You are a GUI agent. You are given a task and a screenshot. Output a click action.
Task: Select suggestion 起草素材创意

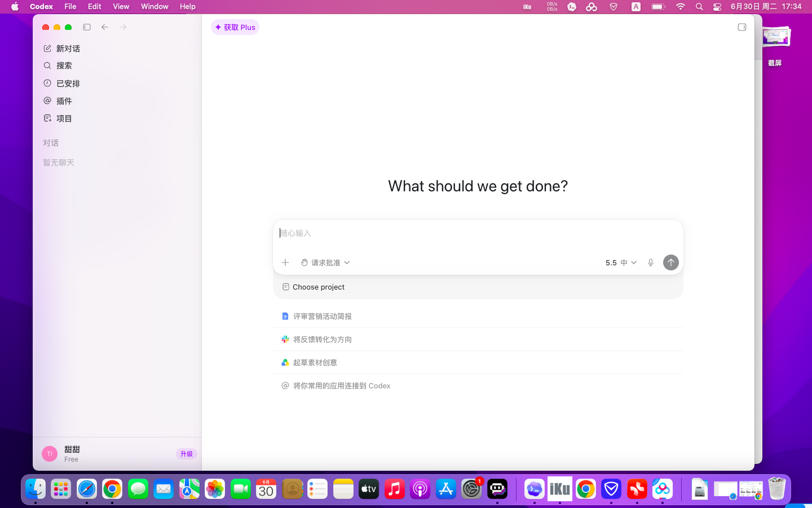(x=478, y=362)
